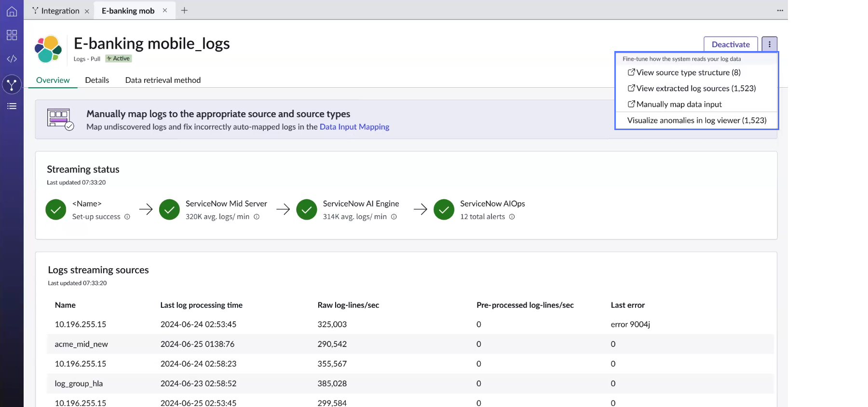The width and height of the screenshot is (868, 407).
Task: Click the info icon next to 12 total alerts
Action: point(512,217)
